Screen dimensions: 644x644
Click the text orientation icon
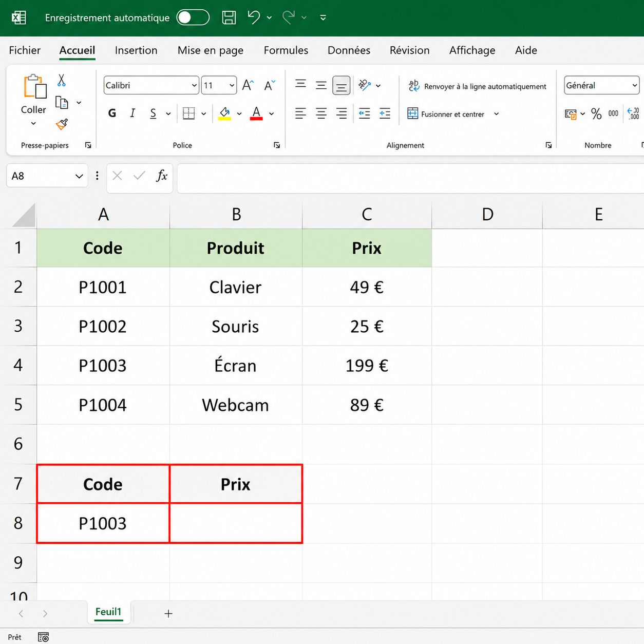(365, 85)
